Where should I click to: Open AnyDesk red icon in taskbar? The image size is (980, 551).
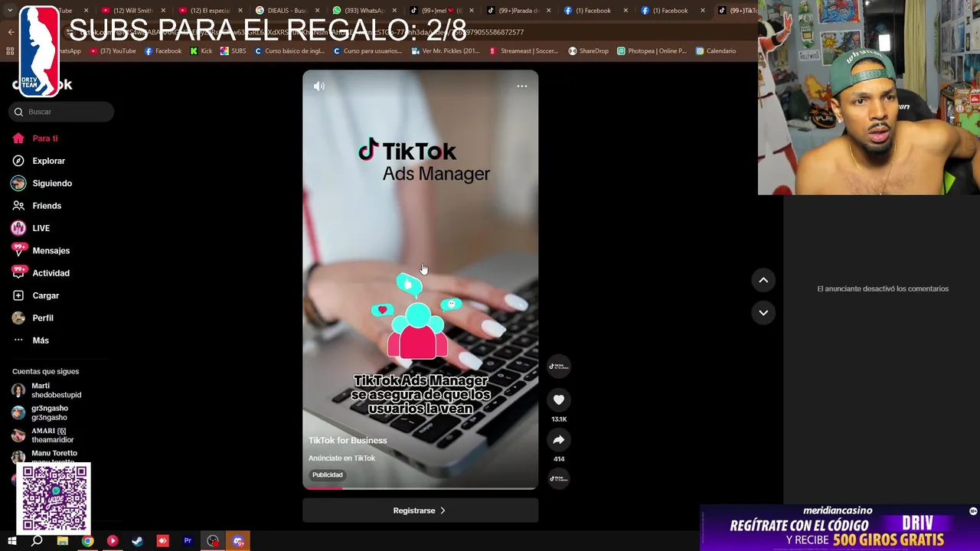pyautogui.click(x=162, y=541)
